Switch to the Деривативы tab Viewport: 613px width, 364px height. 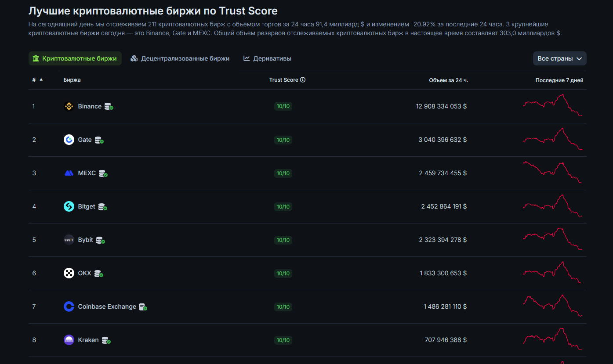[268, 58]
